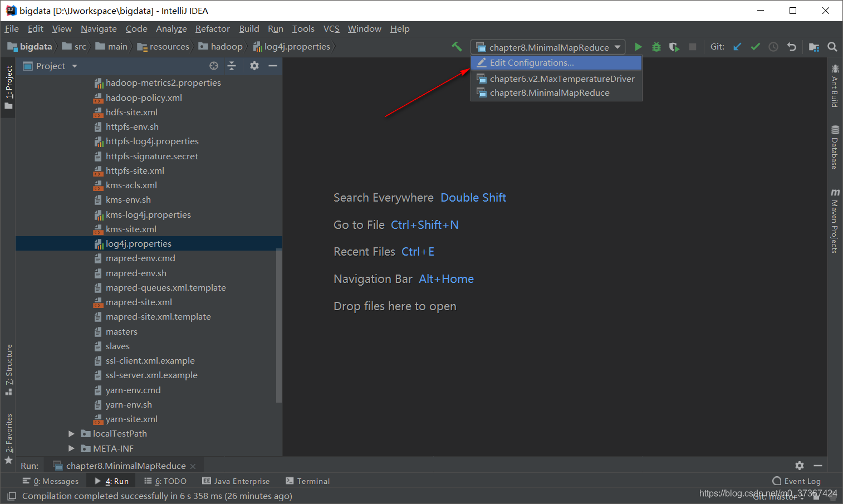Open the 0: Messages tool tab
The width and height of the screenshot is (843, 504).
tap(51, 481)
